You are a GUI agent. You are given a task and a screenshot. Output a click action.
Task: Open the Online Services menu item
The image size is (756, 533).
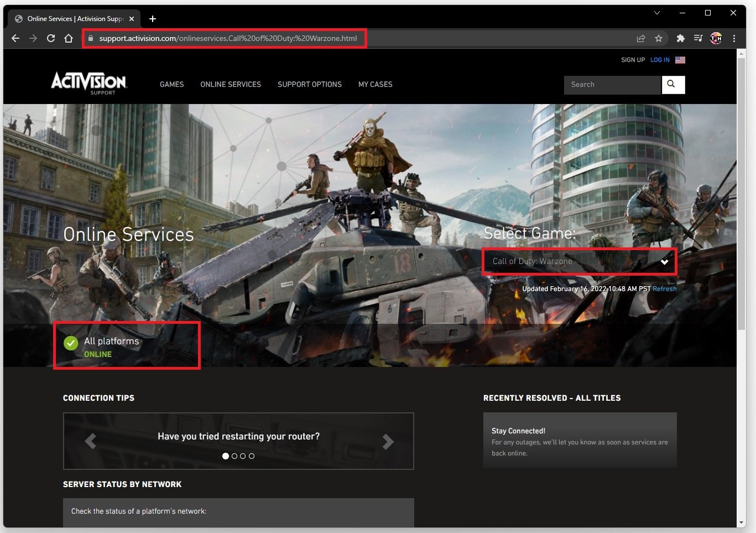(x=231, y=85)
